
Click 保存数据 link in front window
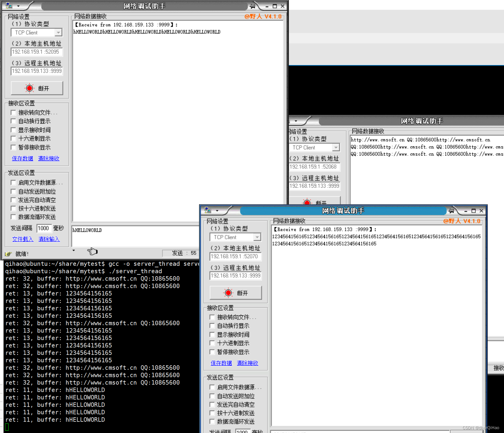pos(221,363)
